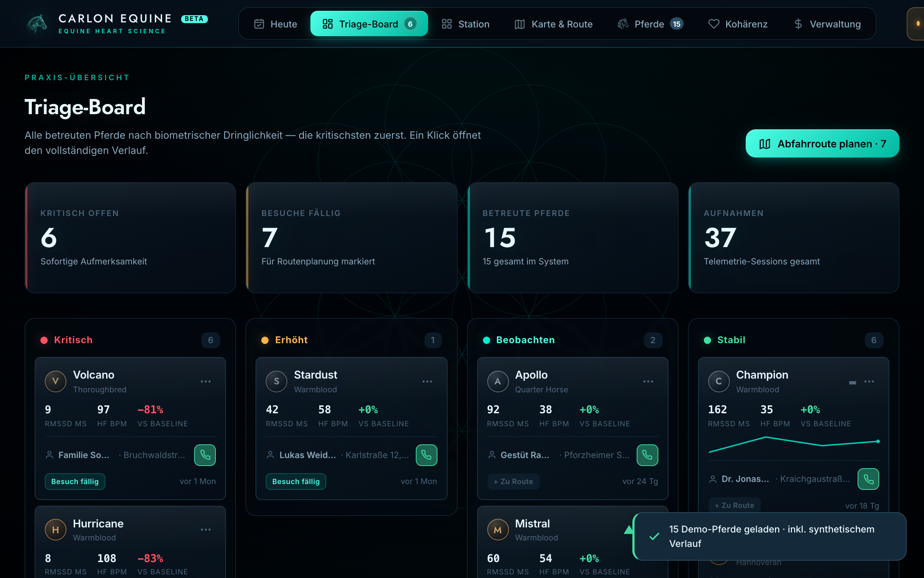
Task: Click the Erhöht count badge 1
Action: click(x=433, y=340)
